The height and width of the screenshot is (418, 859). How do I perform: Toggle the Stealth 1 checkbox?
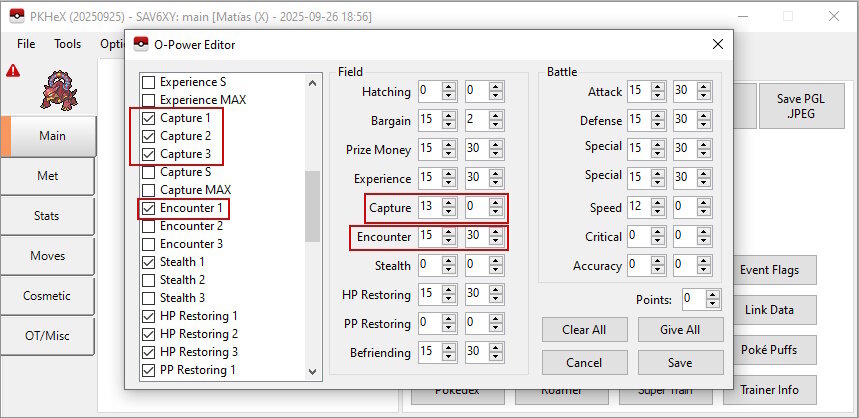149,262
